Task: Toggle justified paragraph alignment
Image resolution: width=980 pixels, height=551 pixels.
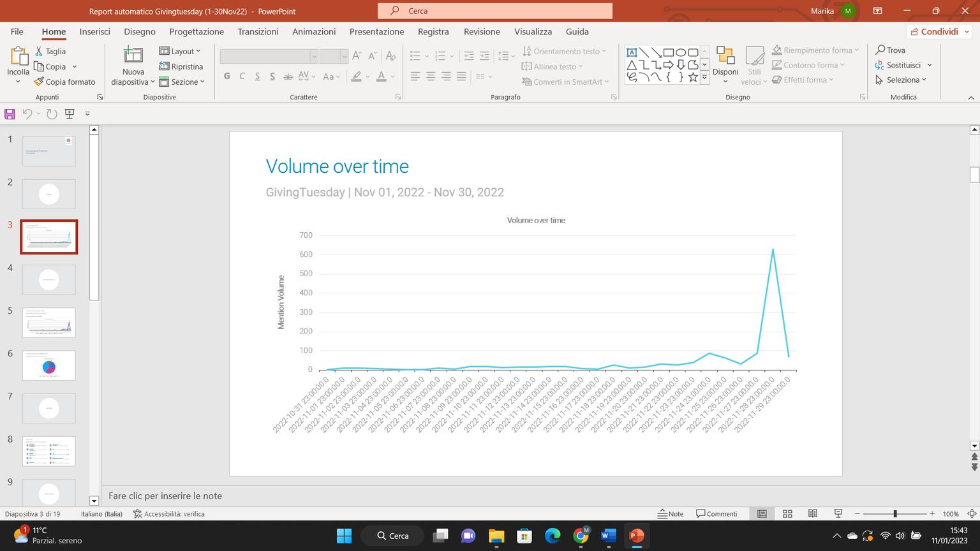Action: [x=461, y=77]
